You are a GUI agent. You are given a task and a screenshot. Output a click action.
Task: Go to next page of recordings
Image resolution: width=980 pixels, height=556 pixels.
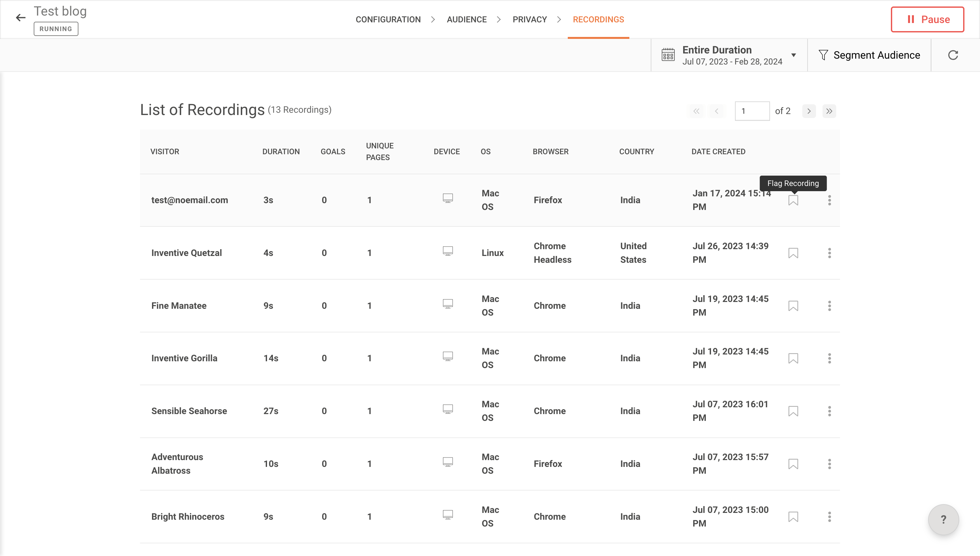809,111
